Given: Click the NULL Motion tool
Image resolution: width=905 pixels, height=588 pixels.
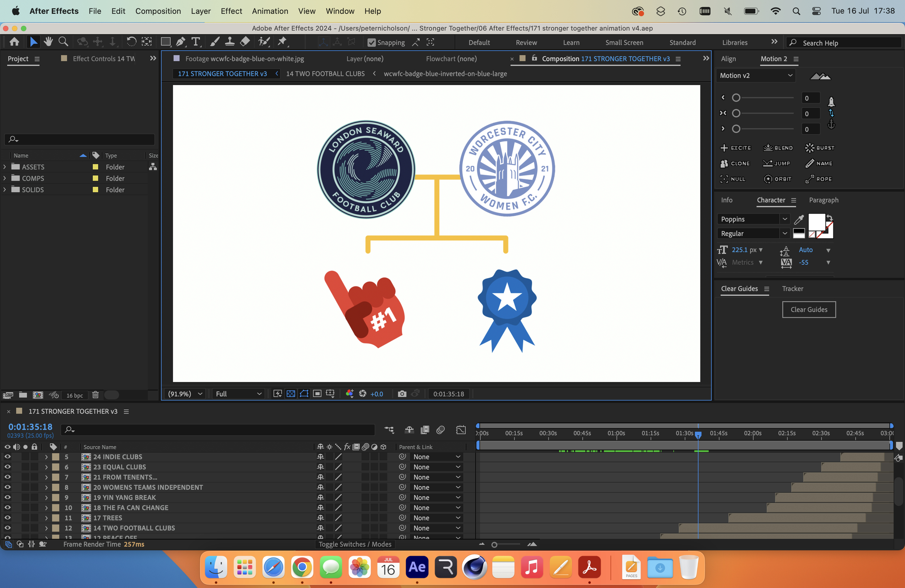Looking at the screenshot, I should pyautogui.click(x=733, y=179).
